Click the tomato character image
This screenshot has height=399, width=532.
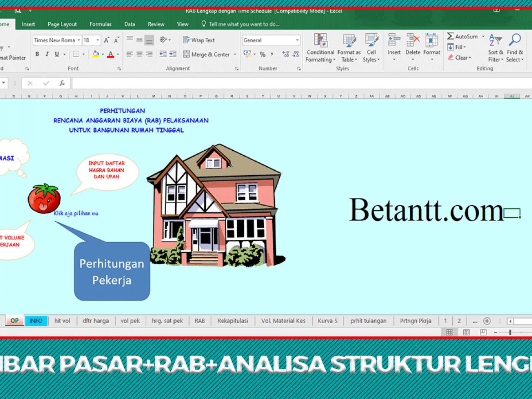click(44, 199)
